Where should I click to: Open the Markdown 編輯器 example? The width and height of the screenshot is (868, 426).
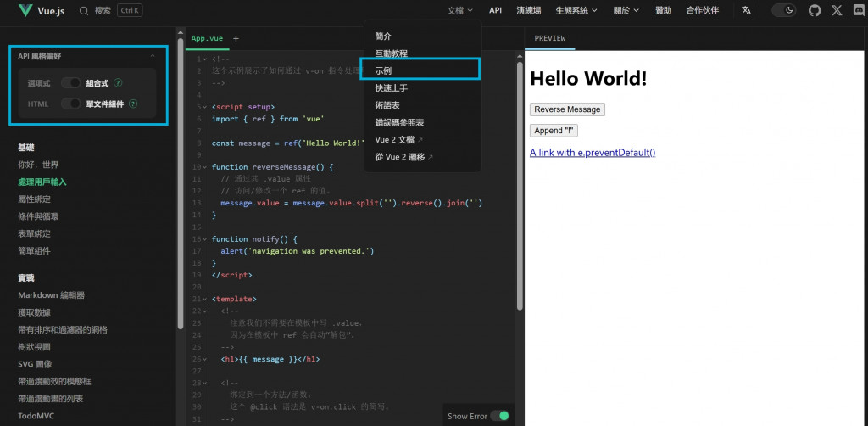51,295
